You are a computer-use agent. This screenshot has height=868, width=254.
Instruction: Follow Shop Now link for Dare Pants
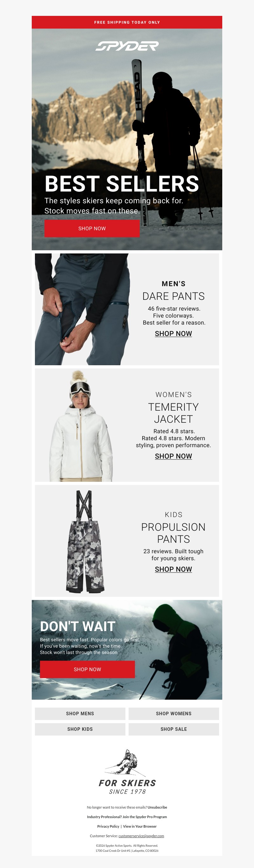(173, 333)
